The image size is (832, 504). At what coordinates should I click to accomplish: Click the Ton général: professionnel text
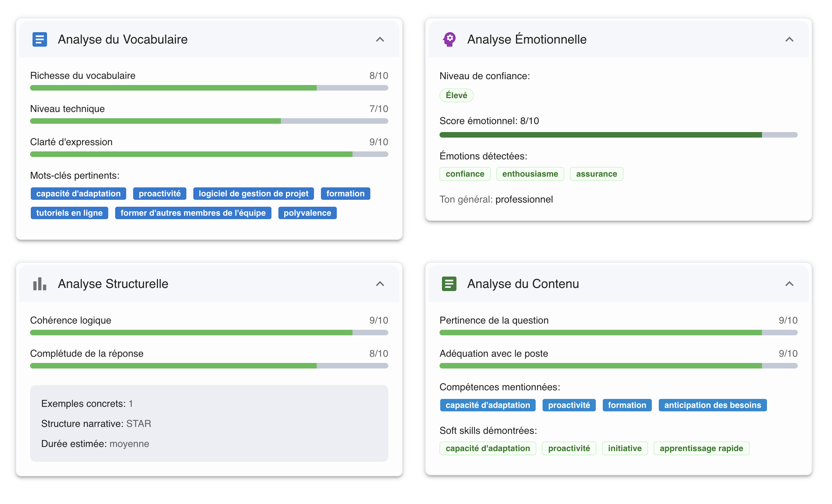[x=496, y=199]
